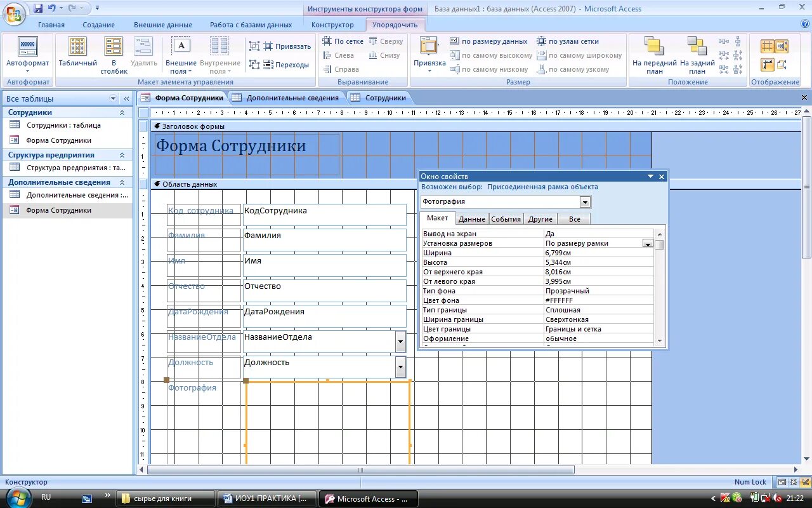
Task: Edit the Ширина property value
Action: pyautogui.click(x=598, y=253)
